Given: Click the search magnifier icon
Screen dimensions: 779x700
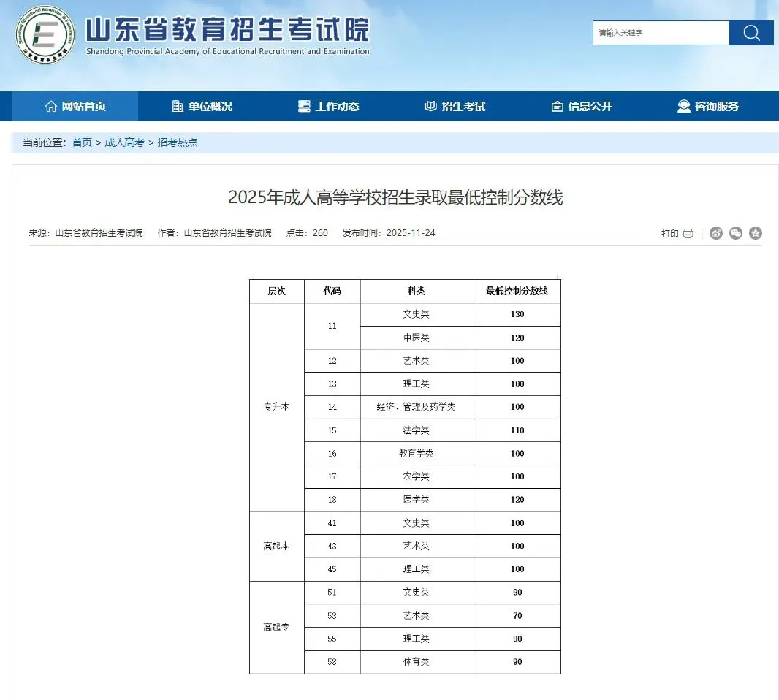Looking at the screenshot, I should (751, 33).
